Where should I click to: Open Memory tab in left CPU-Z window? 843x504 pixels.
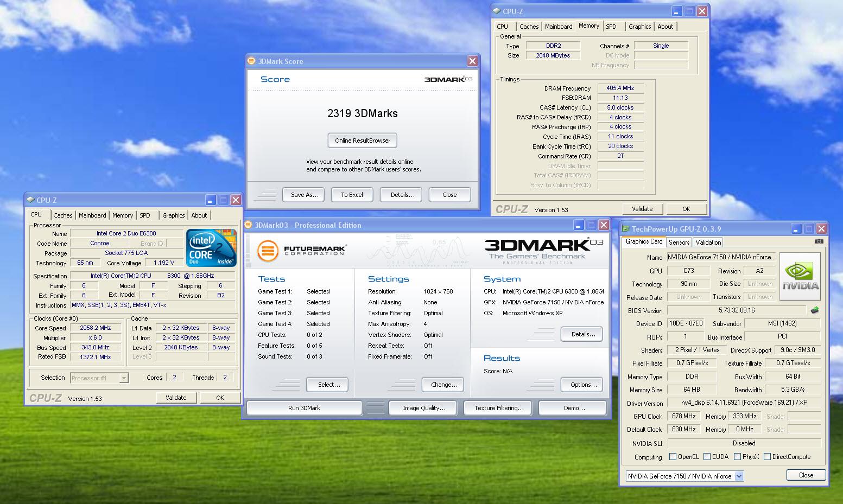[123, 215]
